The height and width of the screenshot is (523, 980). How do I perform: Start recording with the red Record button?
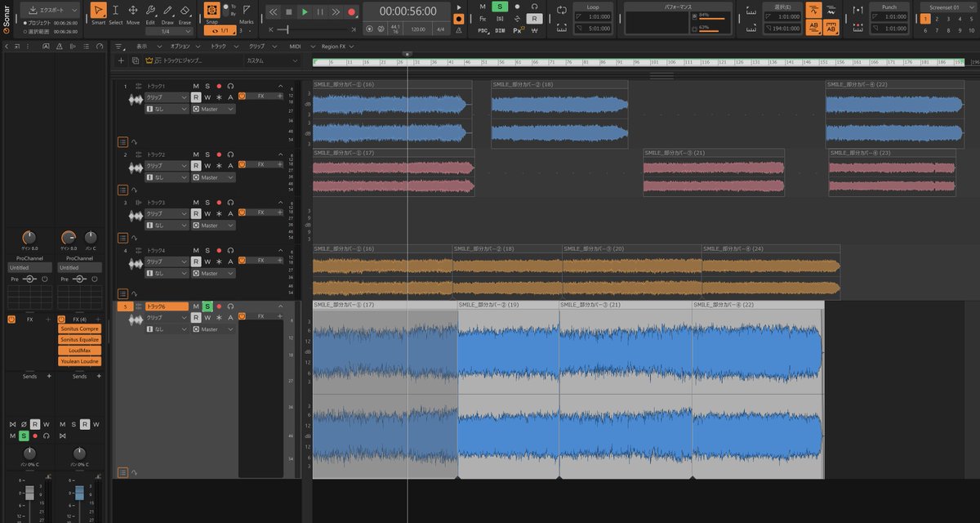click(352, 12)
